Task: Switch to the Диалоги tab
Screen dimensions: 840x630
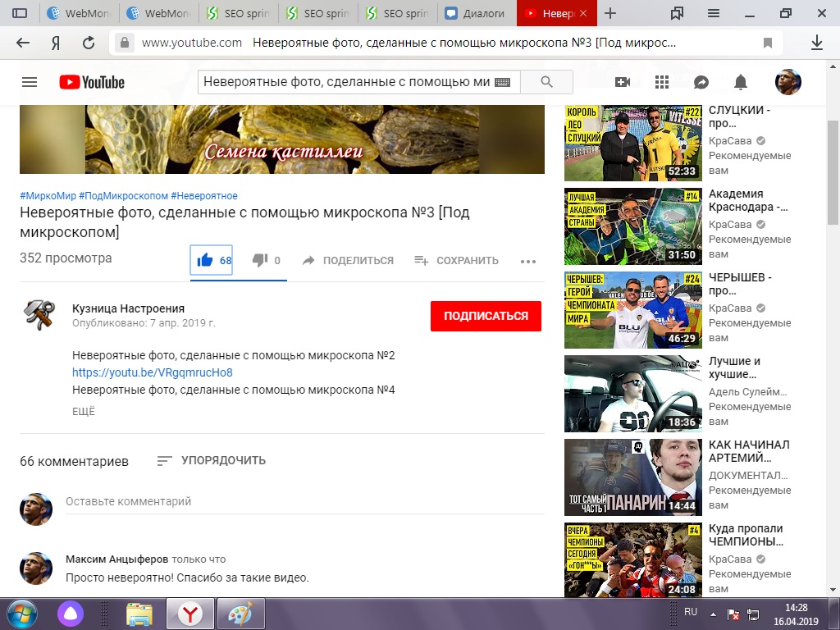Action: coord(477,13)
